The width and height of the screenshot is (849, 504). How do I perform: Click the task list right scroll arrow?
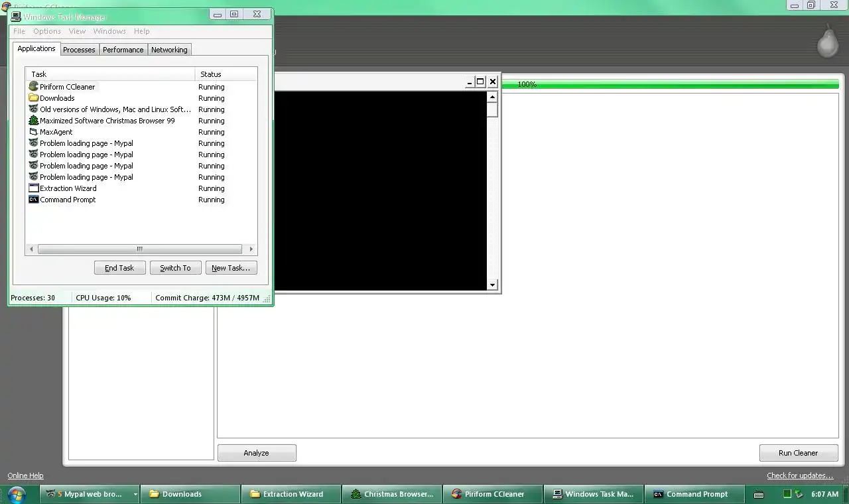(251, 249)
